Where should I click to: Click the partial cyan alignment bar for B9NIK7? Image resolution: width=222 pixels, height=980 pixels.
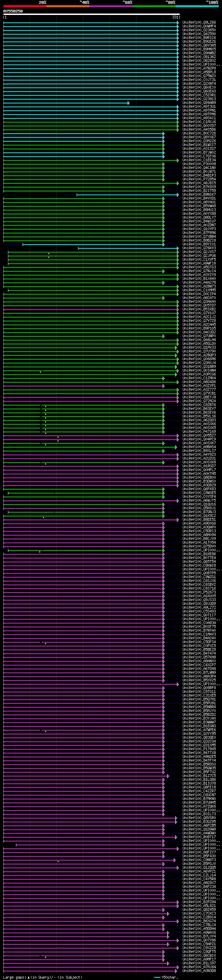coord(128,195)
